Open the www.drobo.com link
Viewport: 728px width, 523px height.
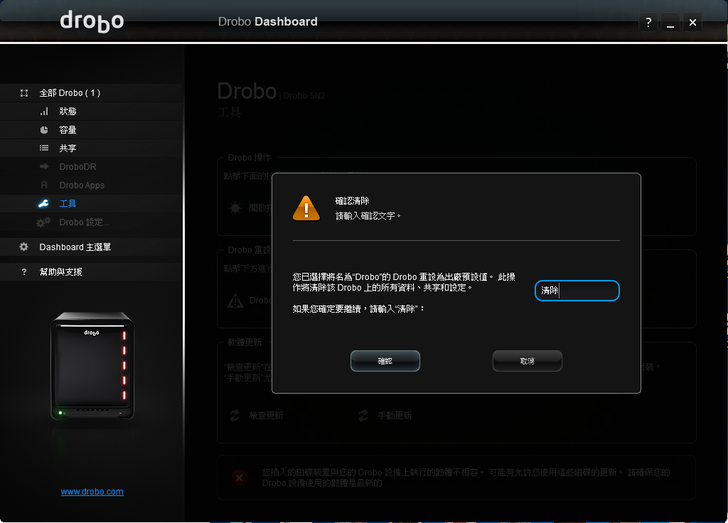(92, 491)
